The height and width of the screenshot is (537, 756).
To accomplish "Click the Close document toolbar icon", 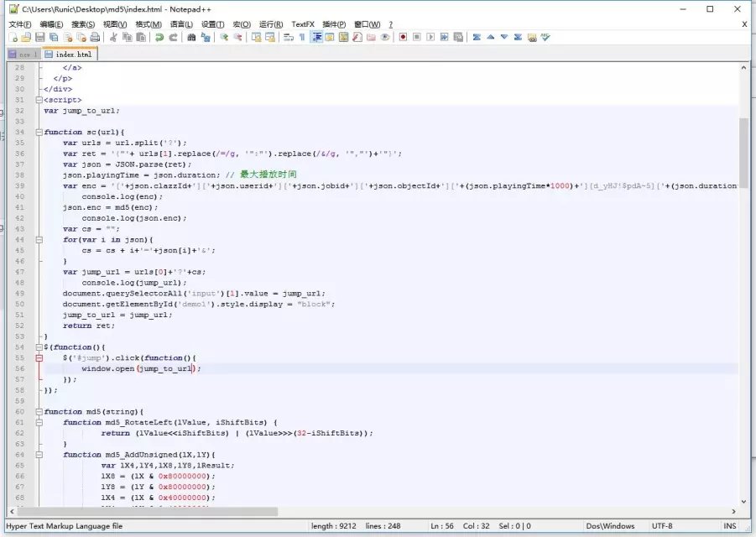I will pyautogui.click(x=68, y=37).
